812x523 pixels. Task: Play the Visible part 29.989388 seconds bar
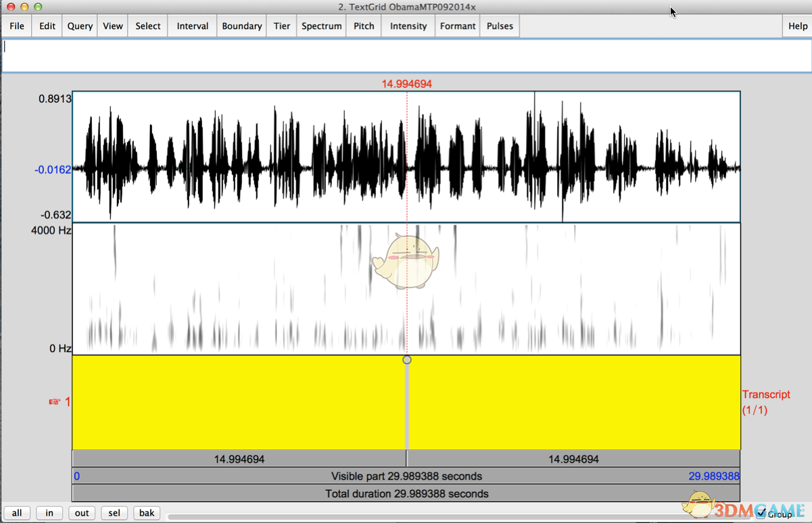406,476
